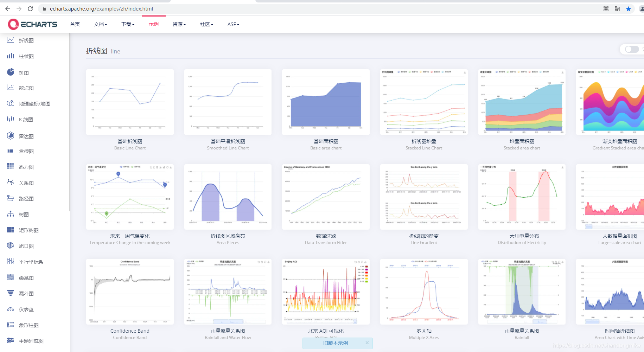Click the 旧版本示例 link at bottom
644x352 pixels.
point(335,343)
